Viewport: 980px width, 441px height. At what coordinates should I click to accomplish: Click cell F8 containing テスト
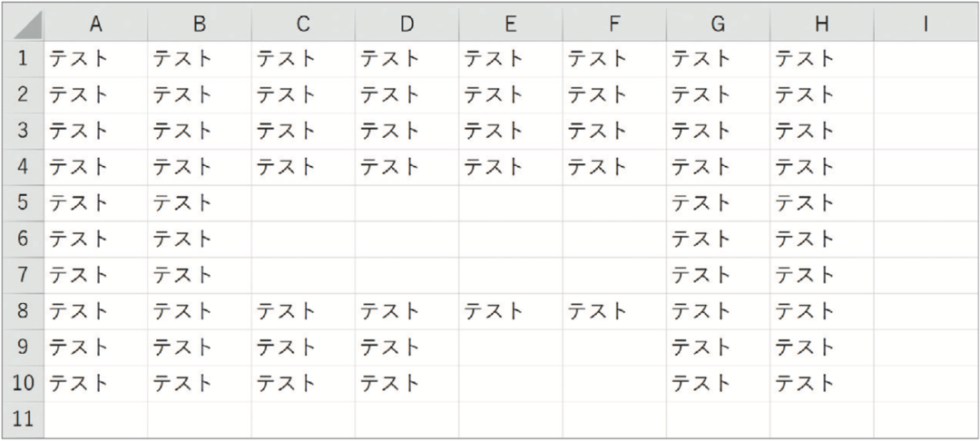click(x=614, y=311)
